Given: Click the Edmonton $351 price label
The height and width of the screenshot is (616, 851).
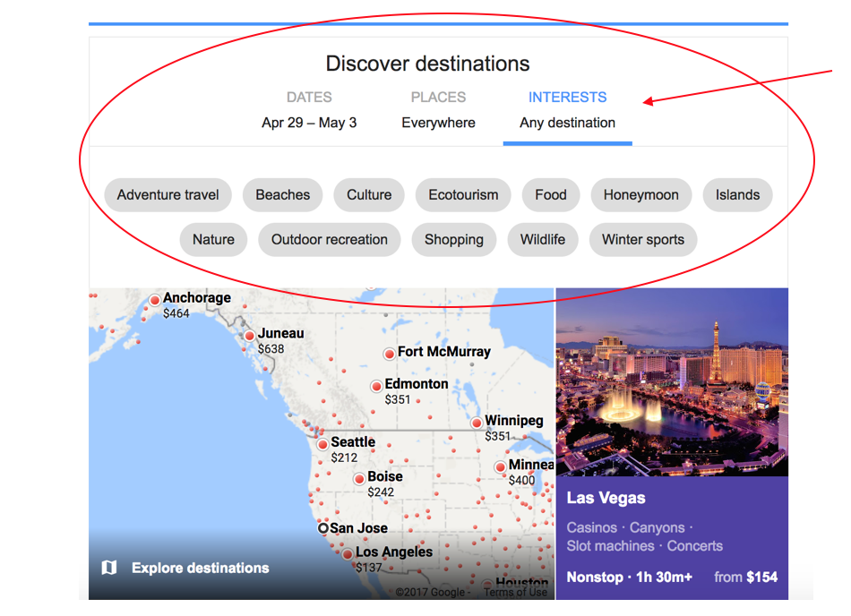Looking at the screenshot, I should (x=398, y=399).
